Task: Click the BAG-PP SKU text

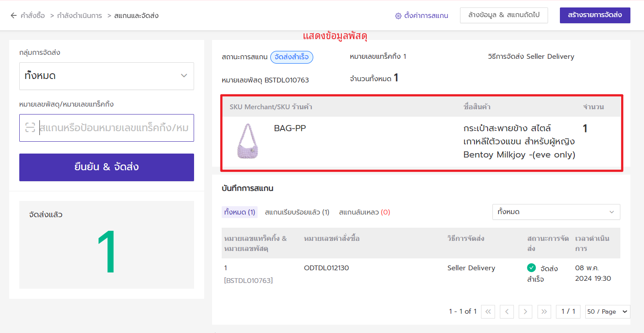Action: (290, 129)
